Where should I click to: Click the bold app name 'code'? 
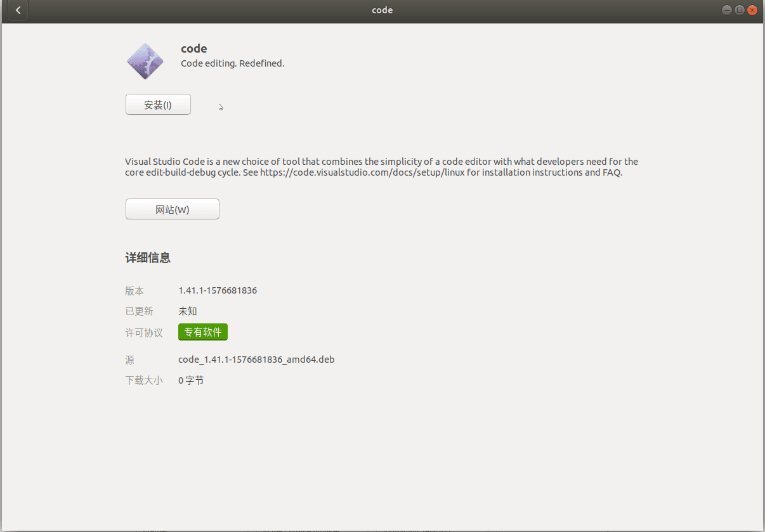[194, 49]
